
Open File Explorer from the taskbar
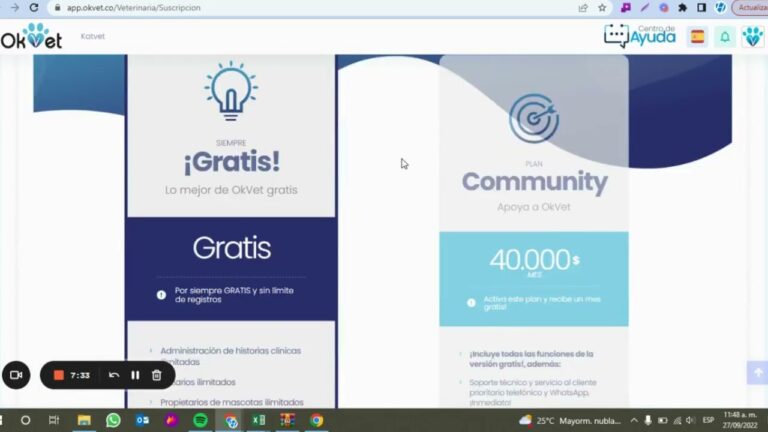84,420
